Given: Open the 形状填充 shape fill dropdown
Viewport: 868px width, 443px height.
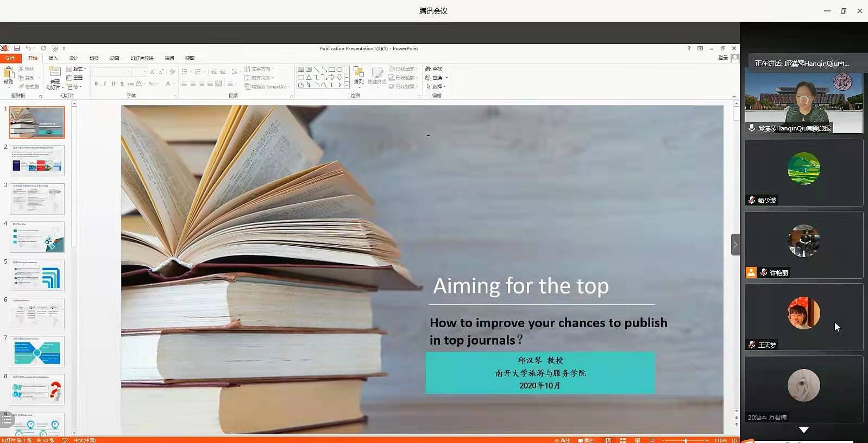Looking at the screenshot, I should pos(404,69).
